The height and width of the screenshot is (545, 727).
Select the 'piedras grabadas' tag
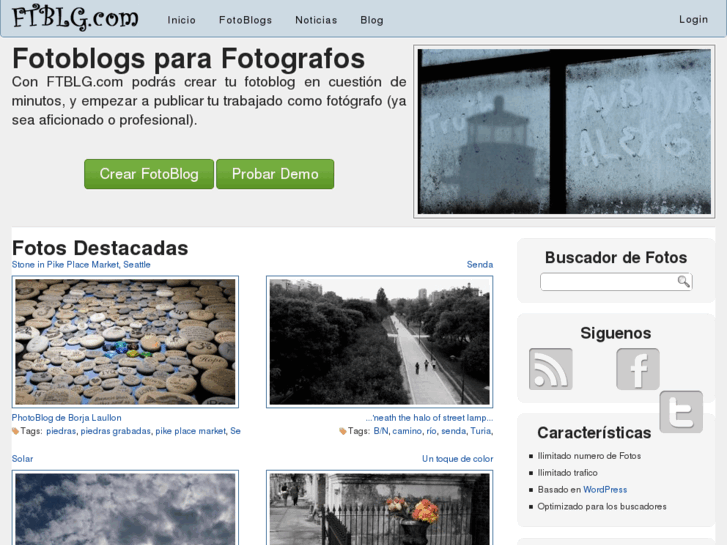pyautogui.click(x=115, y=431)
